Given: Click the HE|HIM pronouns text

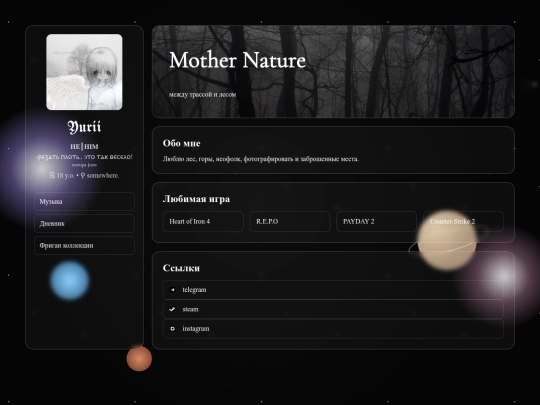Looking at the screenshot, I should pos(84,146).
